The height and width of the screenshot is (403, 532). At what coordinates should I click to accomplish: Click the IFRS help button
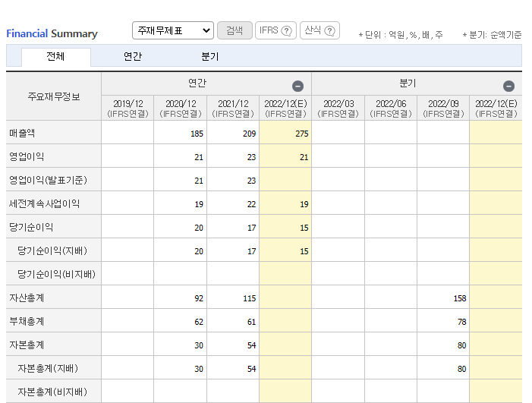(x=275, y=30)
